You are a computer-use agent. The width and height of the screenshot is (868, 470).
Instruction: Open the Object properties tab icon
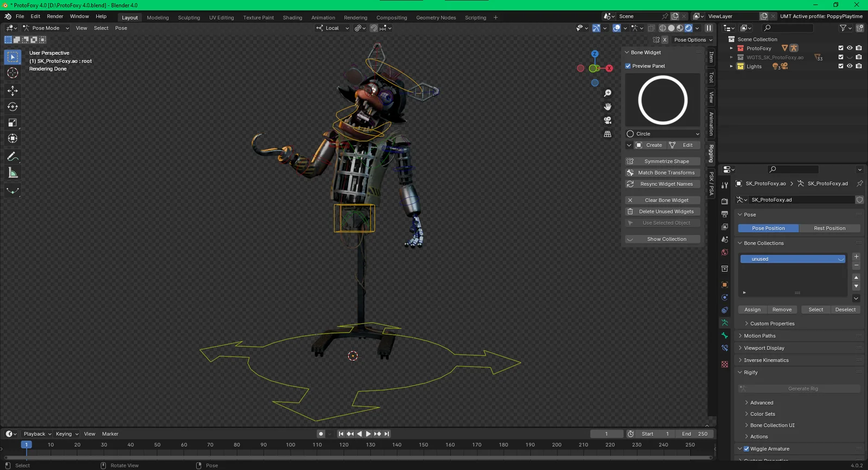[x=725, y=284]
